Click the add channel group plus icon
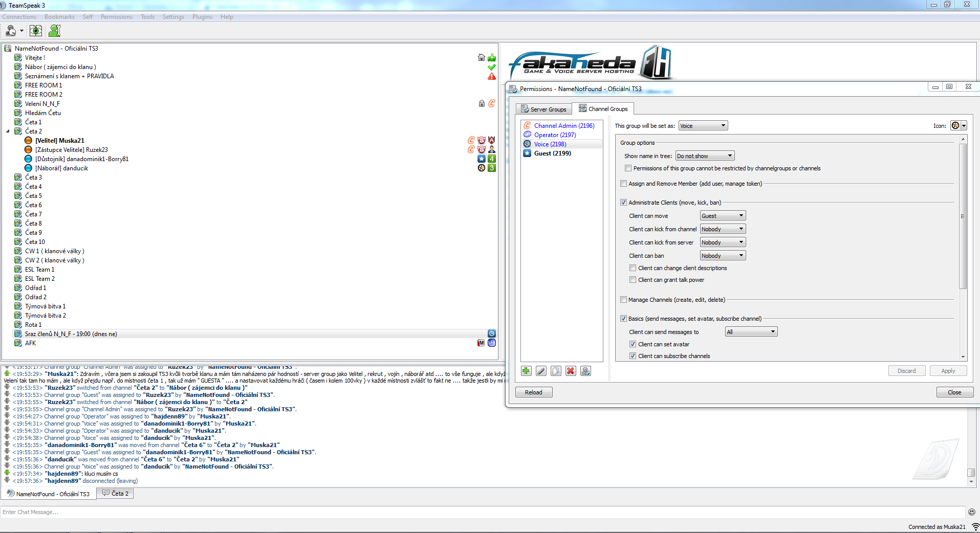The height and width of the screenshot is (533, 980). pos(526,371)
